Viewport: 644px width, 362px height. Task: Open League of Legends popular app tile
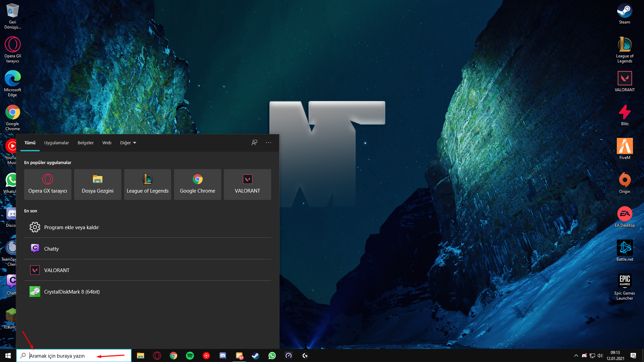click(x=148, y=185)
